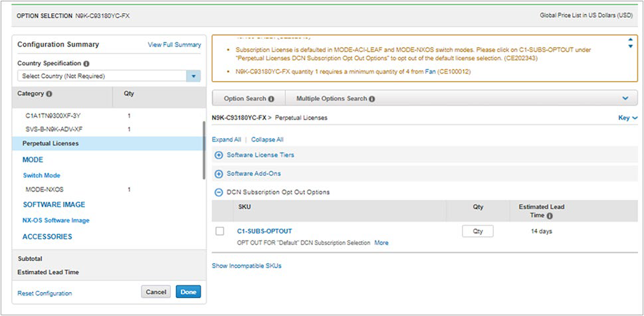The height and width of the screenshot is (316, 644).
Task: Click the Done button
Action: (x=188, y=291)
